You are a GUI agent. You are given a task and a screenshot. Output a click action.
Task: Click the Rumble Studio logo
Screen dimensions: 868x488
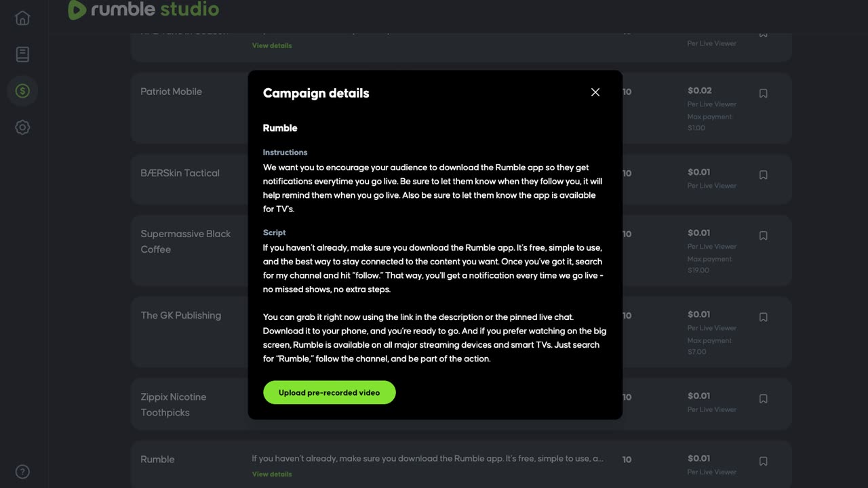pos(144,9)
